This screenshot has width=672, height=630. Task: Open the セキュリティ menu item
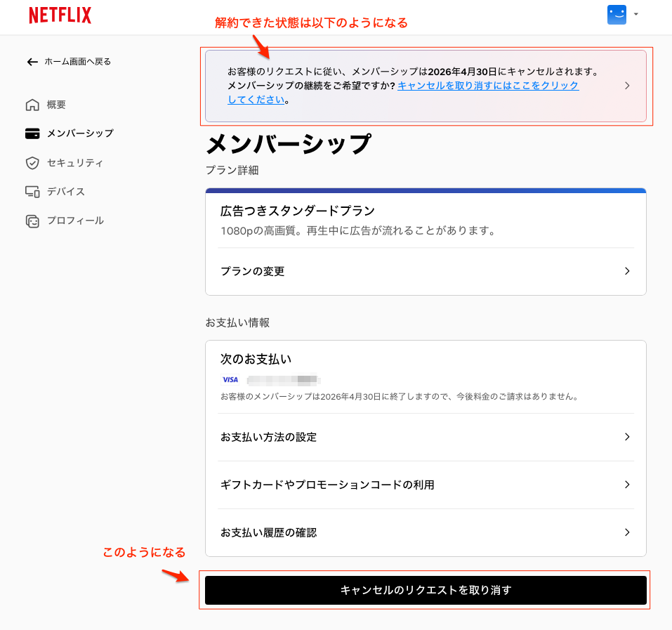click(74, 163)
